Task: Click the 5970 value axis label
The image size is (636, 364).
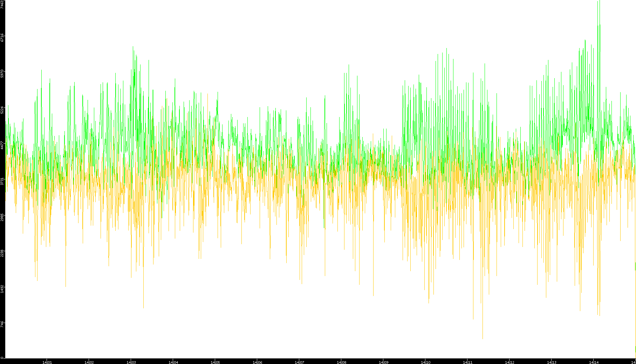Action: pos(2,74)
